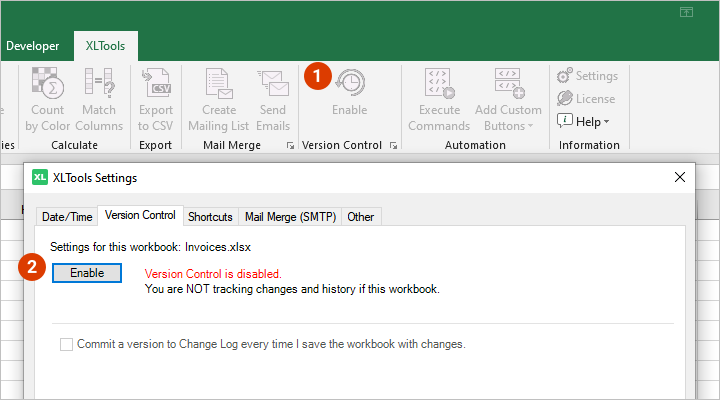Expand the Mail Merge group dialog launcher

point(290,146)
